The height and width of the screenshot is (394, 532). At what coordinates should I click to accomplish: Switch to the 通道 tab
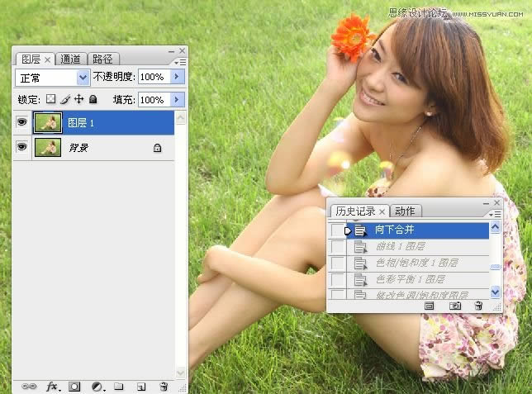(71, 59)
